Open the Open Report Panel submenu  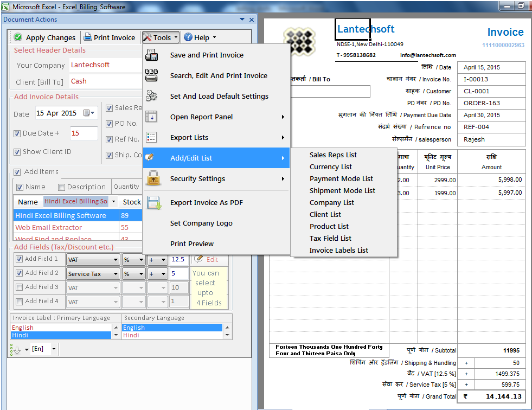click(x=216, y=117)
